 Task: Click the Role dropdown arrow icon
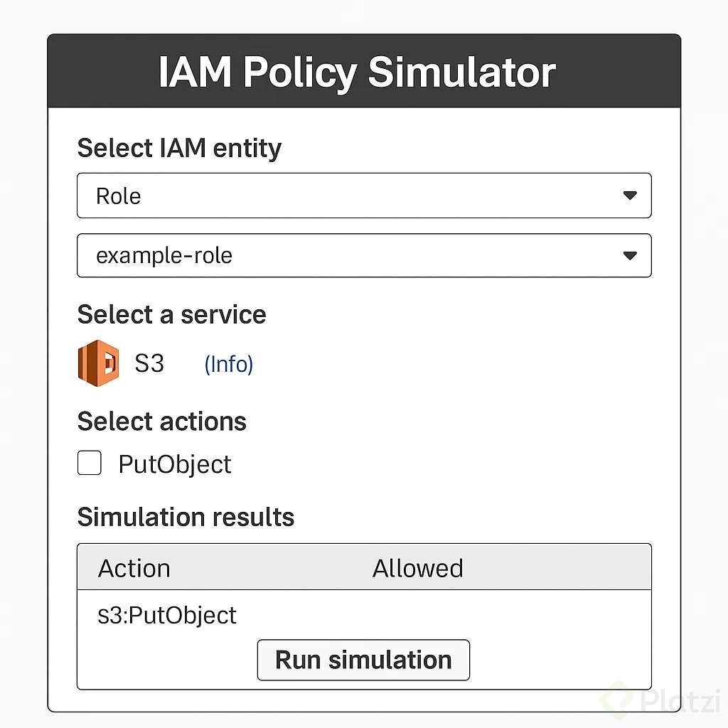pyautogui.click(x=630, y=196)
